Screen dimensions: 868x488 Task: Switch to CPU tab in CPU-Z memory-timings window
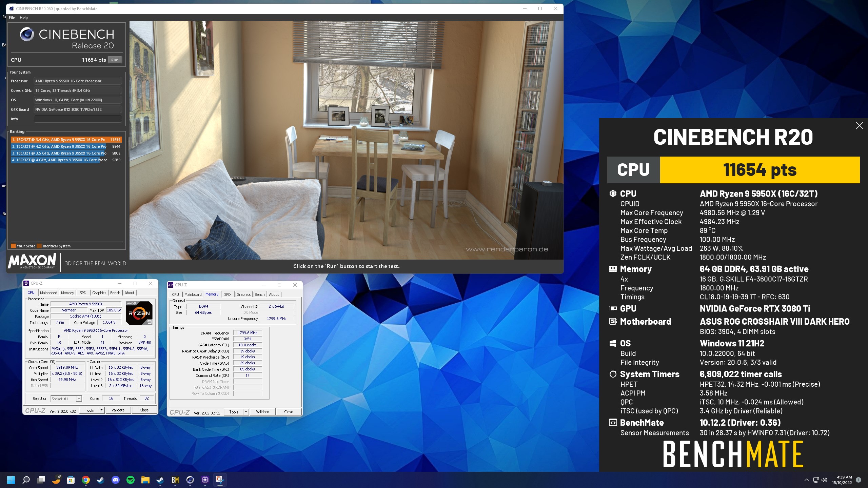click(x=175, y=294)
